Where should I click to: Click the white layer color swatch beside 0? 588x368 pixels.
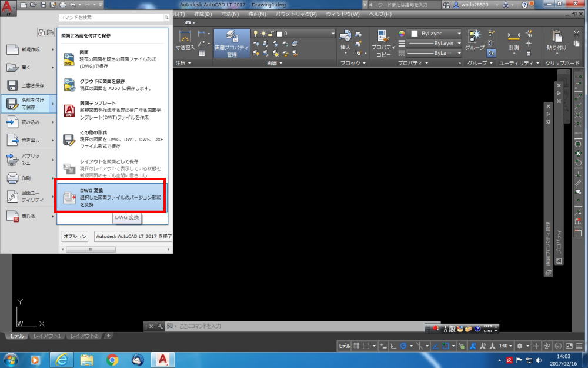pyautogui.click(x=279, y=34)
